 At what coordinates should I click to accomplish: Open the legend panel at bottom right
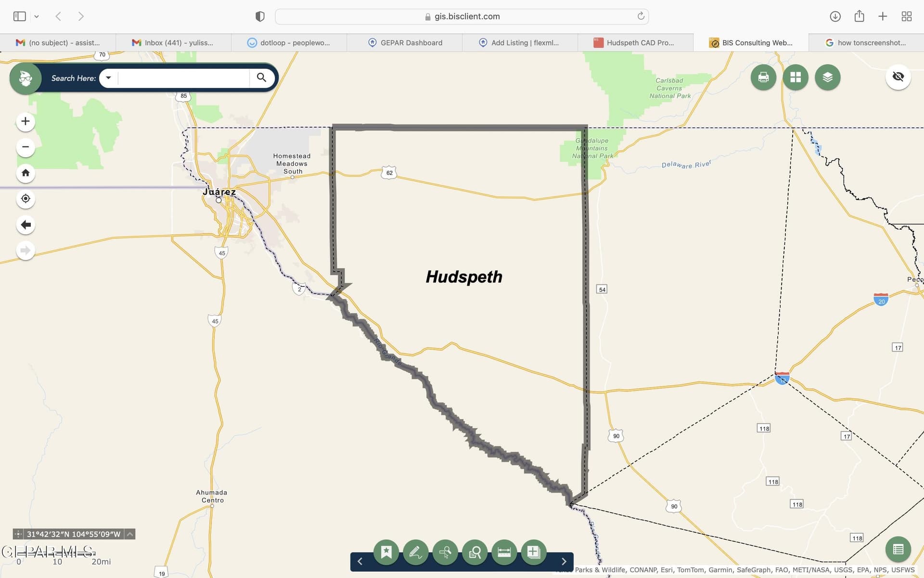[x=898, y=549]
